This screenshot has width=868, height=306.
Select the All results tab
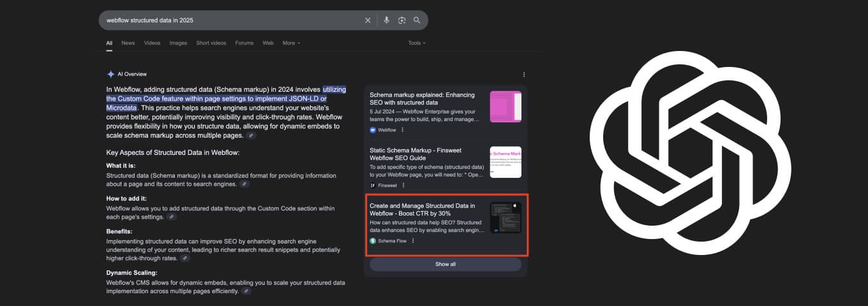tap(109, 43)
